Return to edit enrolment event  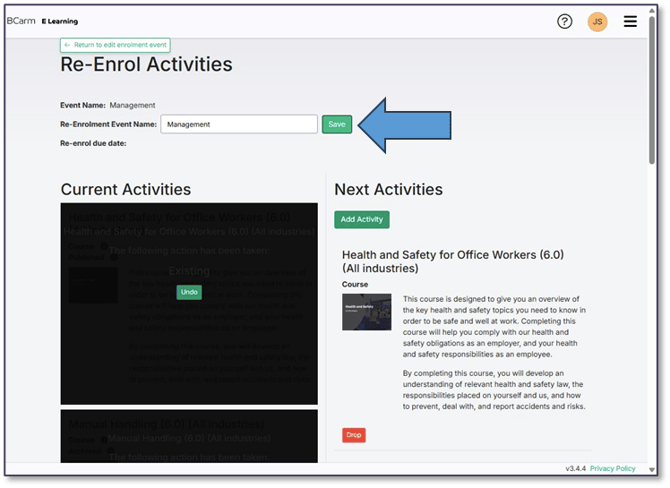[x=115, y=45]
